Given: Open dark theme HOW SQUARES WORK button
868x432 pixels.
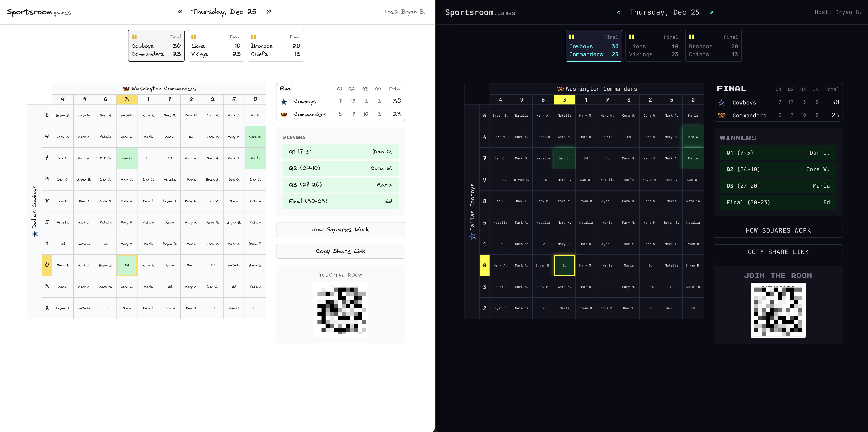Looking at the screenshot, I should click(x=778, y=230).
